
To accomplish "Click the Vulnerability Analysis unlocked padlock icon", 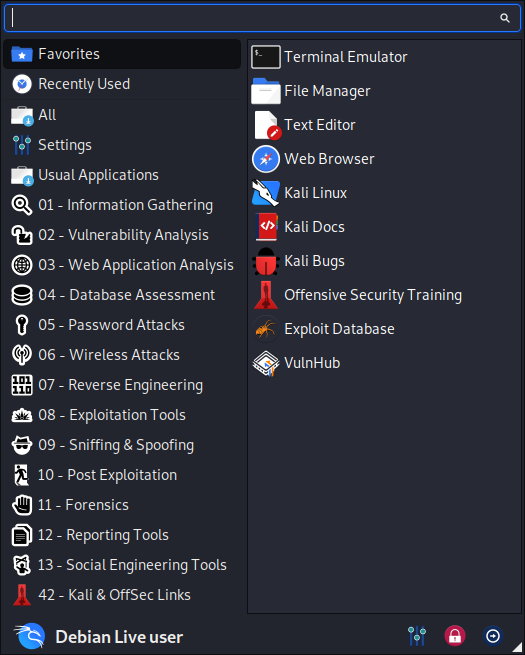I will pyautogui.click(x=22, y=235).
